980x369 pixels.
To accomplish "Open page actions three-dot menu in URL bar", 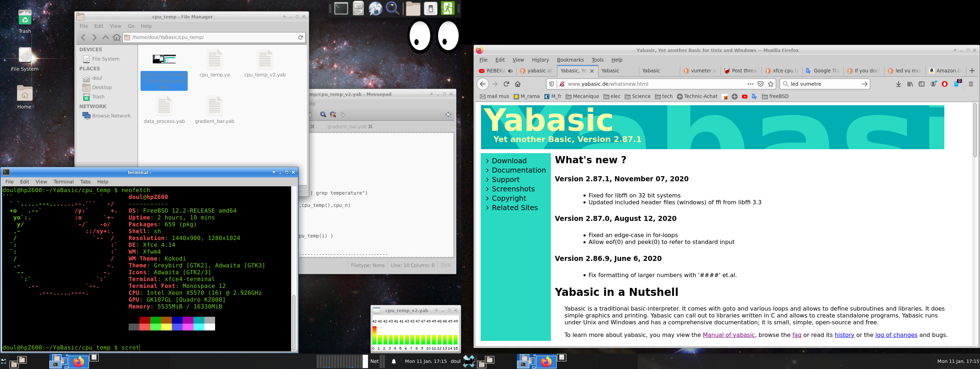I will point(750,84).
